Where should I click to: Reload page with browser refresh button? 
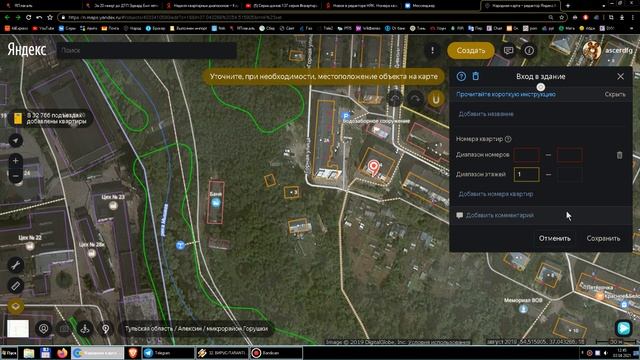[x=29, y=18]
